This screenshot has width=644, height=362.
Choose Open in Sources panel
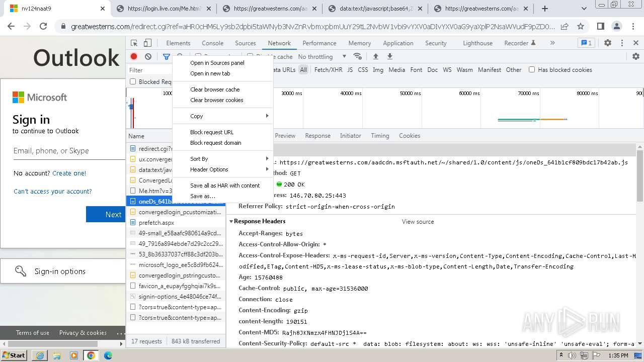tap(222, 63)
